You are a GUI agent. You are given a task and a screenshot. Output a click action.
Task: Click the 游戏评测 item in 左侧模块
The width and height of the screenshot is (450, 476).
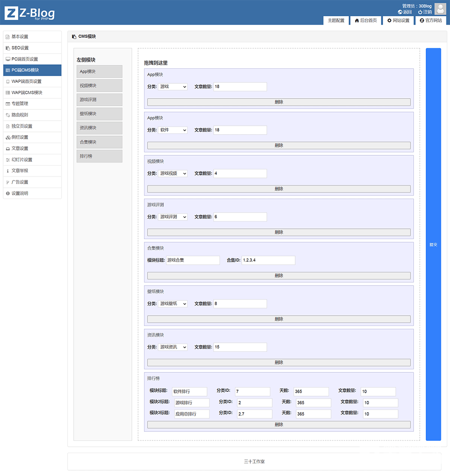coord(99,100)
